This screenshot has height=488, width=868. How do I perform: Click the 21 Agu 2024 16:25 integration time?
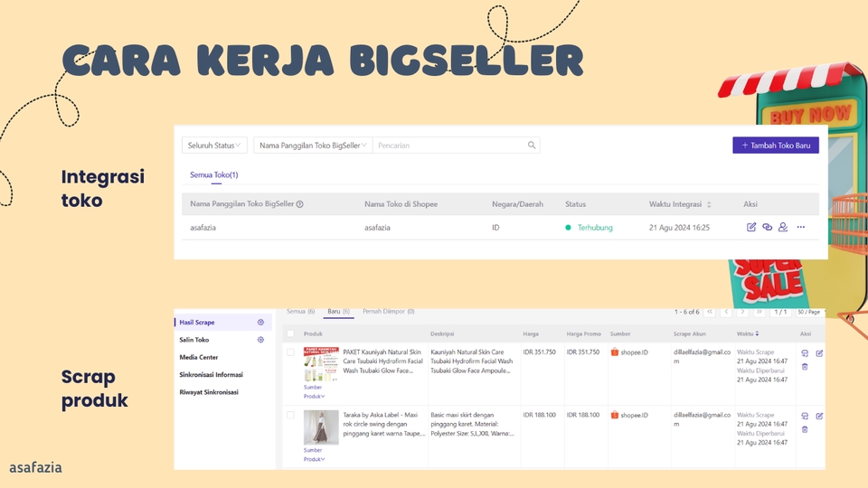coord(679,228)
